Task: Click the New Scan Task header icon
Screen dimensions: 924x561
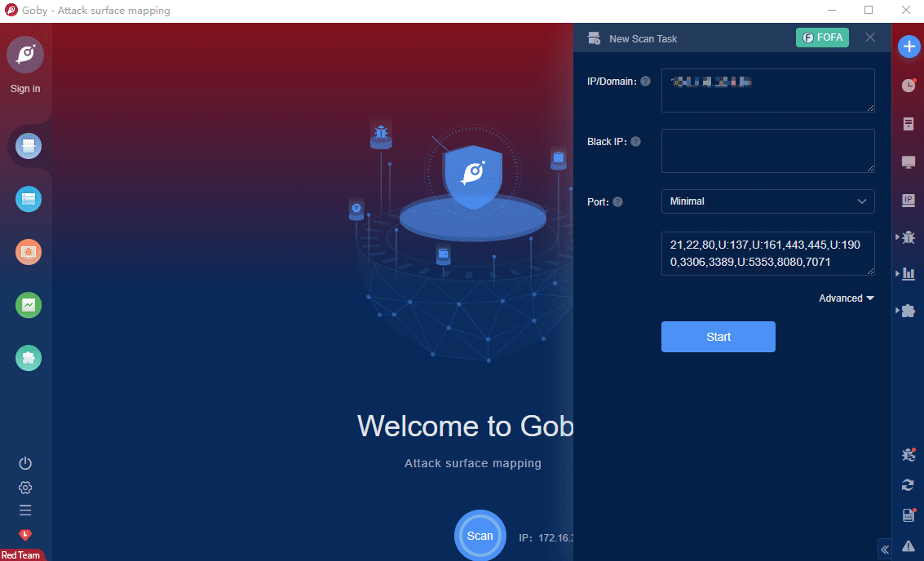Action: pos(594,38)
